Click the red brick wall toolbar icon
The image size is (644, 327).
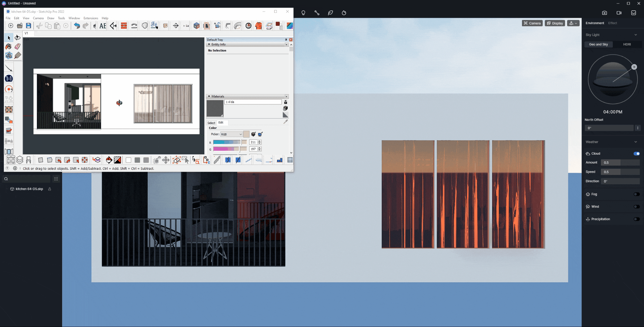tap(124, 26)
